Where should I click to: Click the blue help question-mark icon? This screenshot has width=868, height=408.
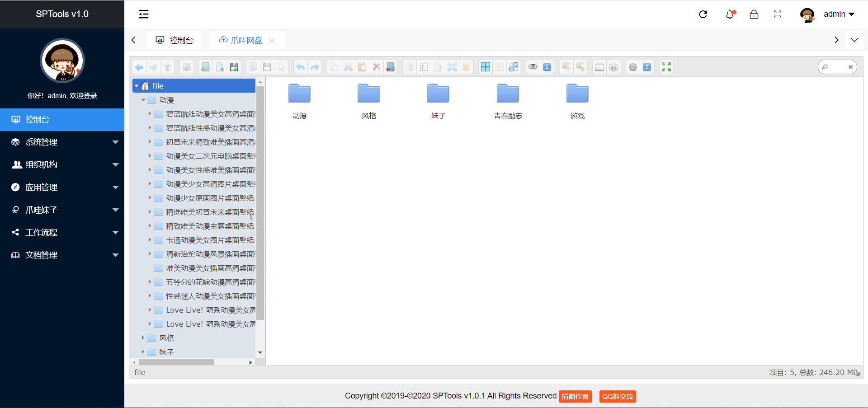(x=647, y=67)
